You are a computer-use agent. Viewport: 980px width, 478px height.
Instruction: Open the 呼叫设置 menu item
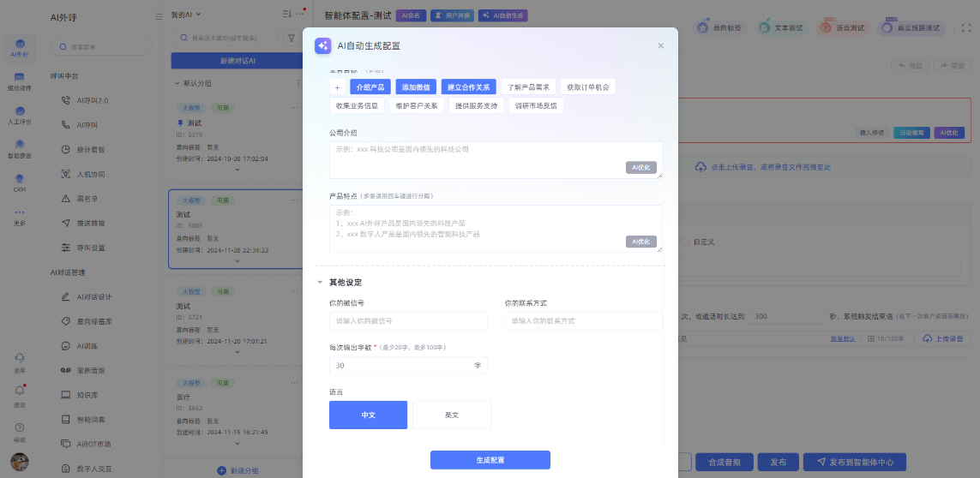[x=91, y=248]
